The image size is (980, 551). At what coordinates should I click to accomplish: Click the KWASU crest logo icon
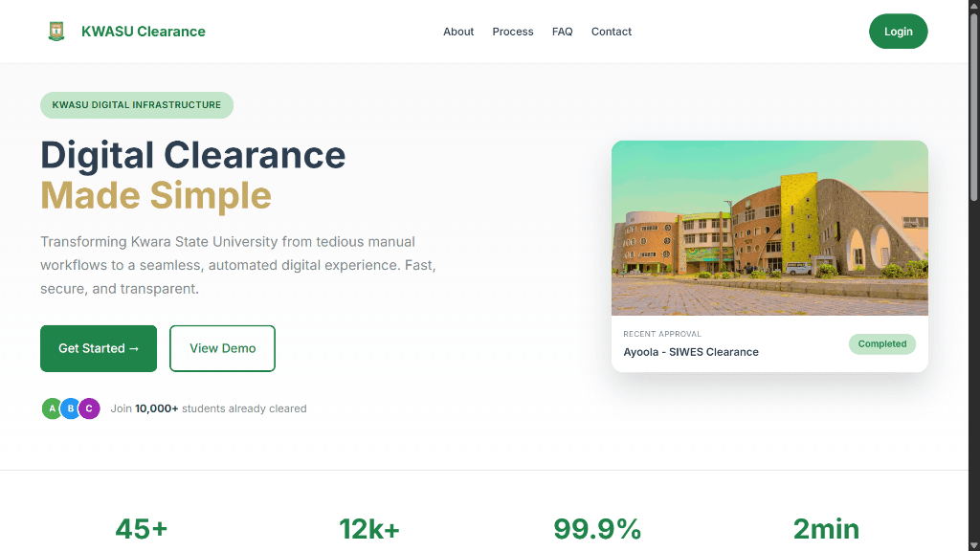pyautogui.click(x=56, y=32)
